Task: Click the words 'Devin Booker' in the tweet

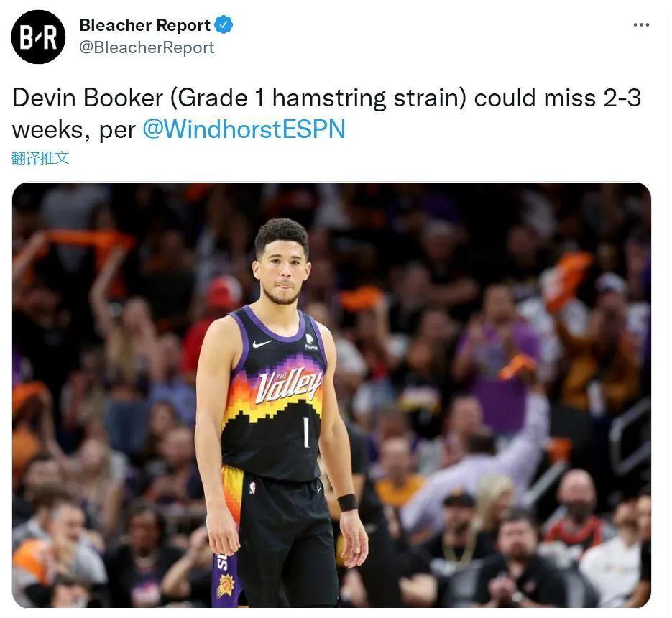Action: click(88, 98)
